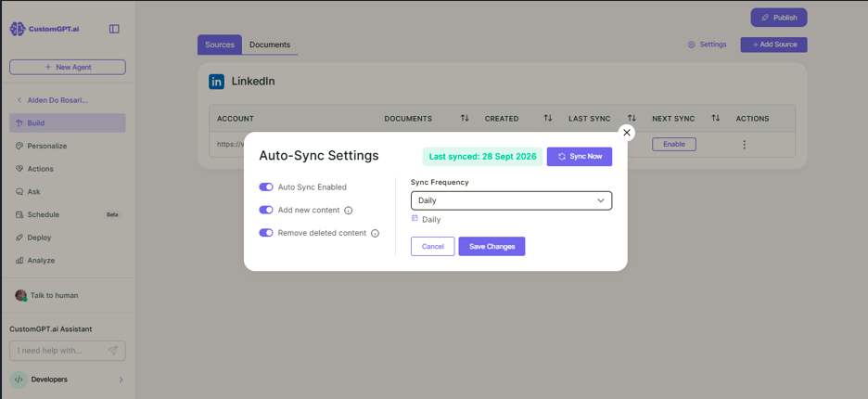Open the info icon beside Remove deleted content

[x=375, y=233]
